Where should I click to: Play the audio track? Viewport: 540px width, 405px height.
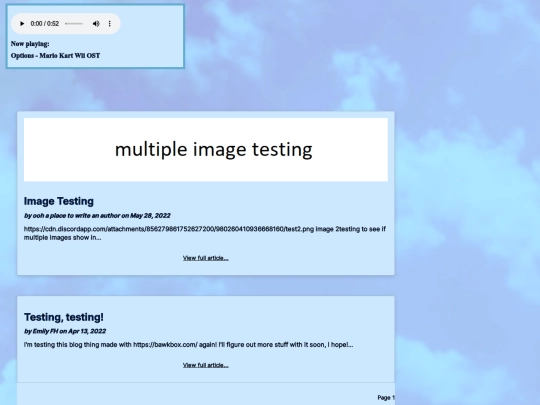click(22, 24)
